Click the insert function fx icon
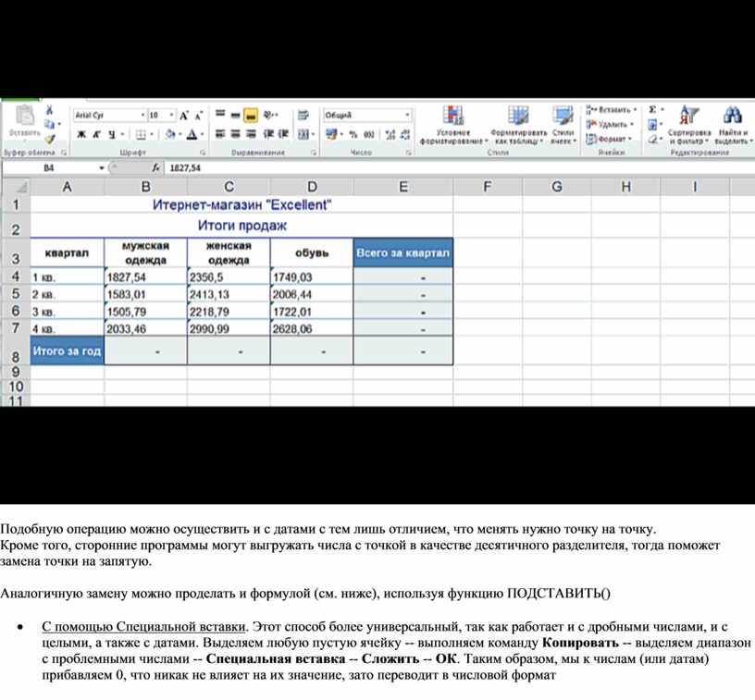 (156, 168)
